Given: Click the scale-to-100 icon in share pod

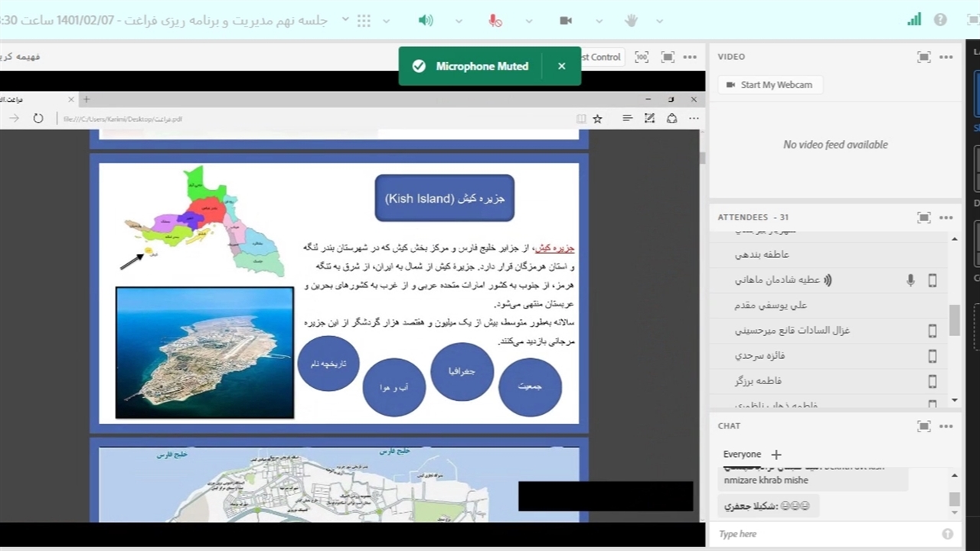Looking at the screenshot, I should pos(642,57).
